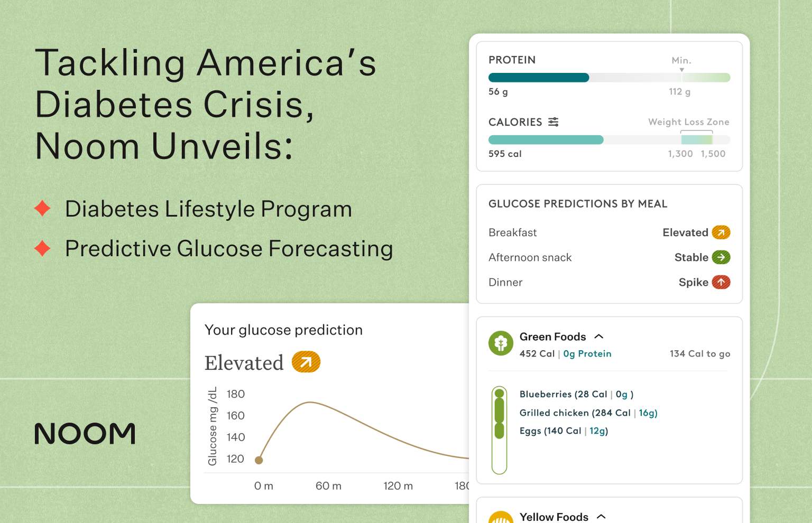Click the Elevated badge on glucose prediction card
812x523 pixels.
(307, 362)
